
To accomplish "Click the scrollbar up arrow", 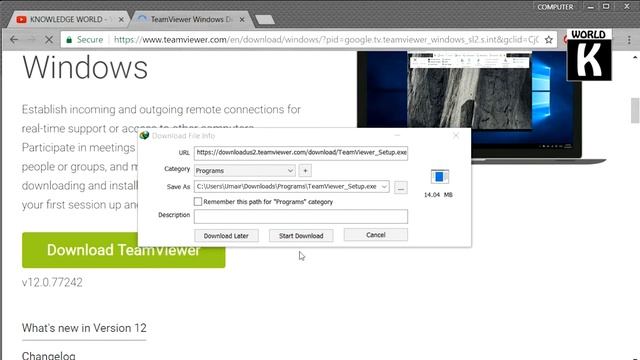I will coord(635,58).
